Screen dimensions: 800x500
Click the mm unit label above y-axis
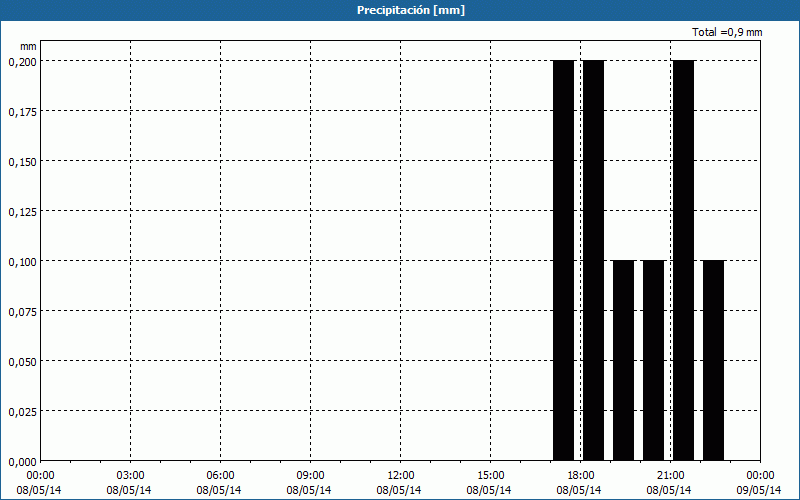pyautogui.click(x=28, y=46)
